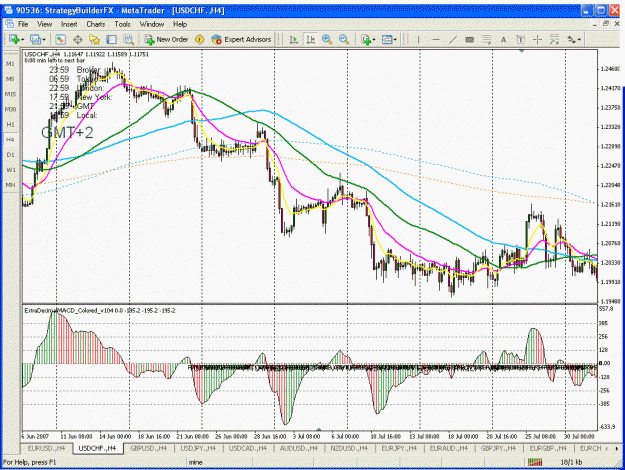Screen dimensions: 625x470
Task: Switch timeframe to M30
Action: coord(10,109)
